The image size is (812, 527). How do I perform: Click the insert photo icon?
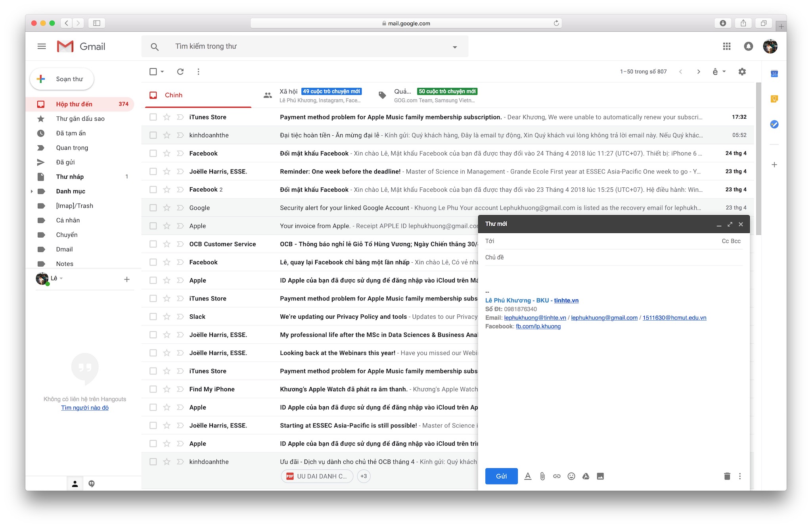[x=600, y=476]
